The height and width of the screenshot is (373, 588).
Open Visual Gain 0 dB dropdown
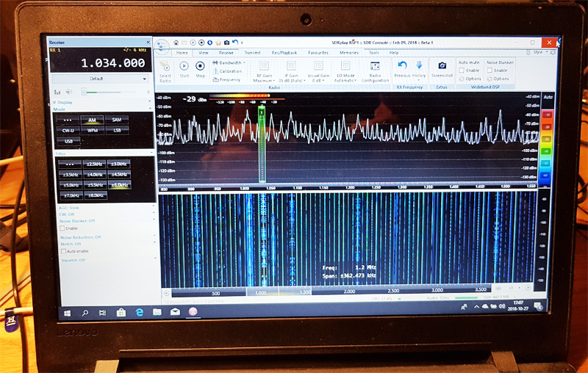tap(318, 71)
